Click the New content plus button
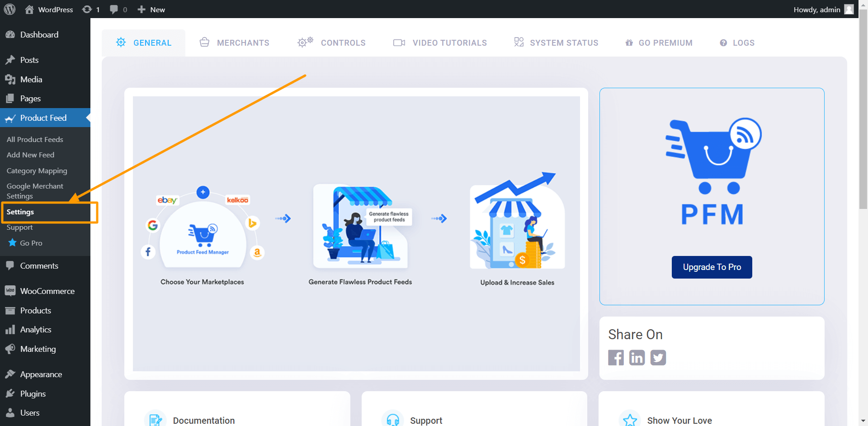The width and height of the screenshot is (868, 426). pos(151,9)
